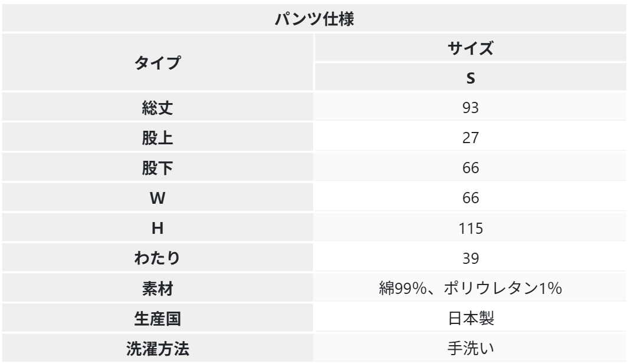Select the タイプ header cell
Screen dimensions: 628x364
pos(157,62)
